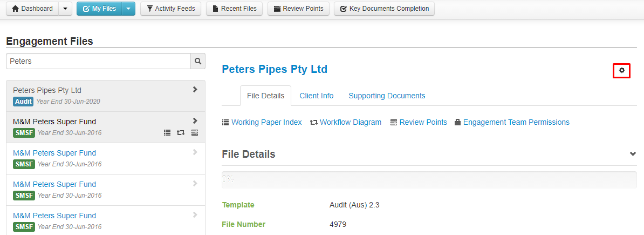644x235 pixels.
Task: Click the arrows icon beside Workflow Diagram
Action: [x=314, y=122]
